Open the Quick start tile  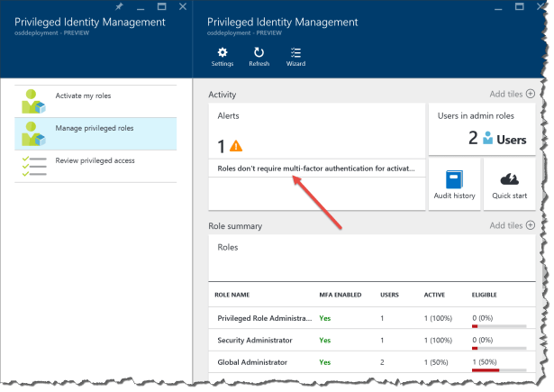pyautogui.click(x=509, y=184)
